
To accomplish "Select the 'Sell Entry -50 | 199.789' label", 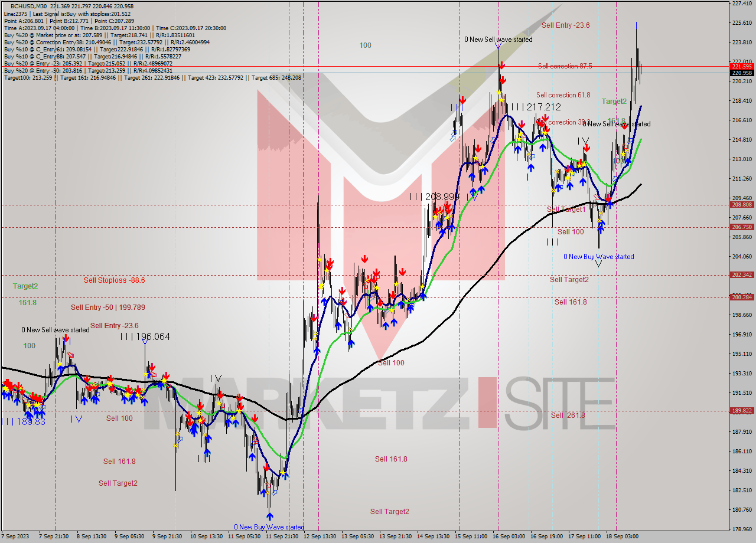I will point(107,308).
